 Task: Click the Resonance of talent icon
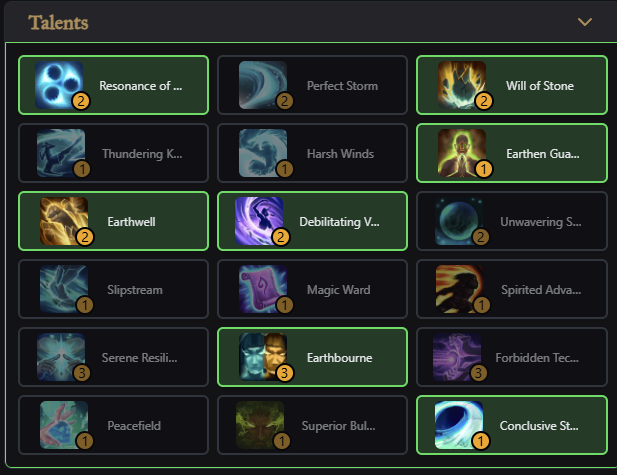tap(60, 84)
